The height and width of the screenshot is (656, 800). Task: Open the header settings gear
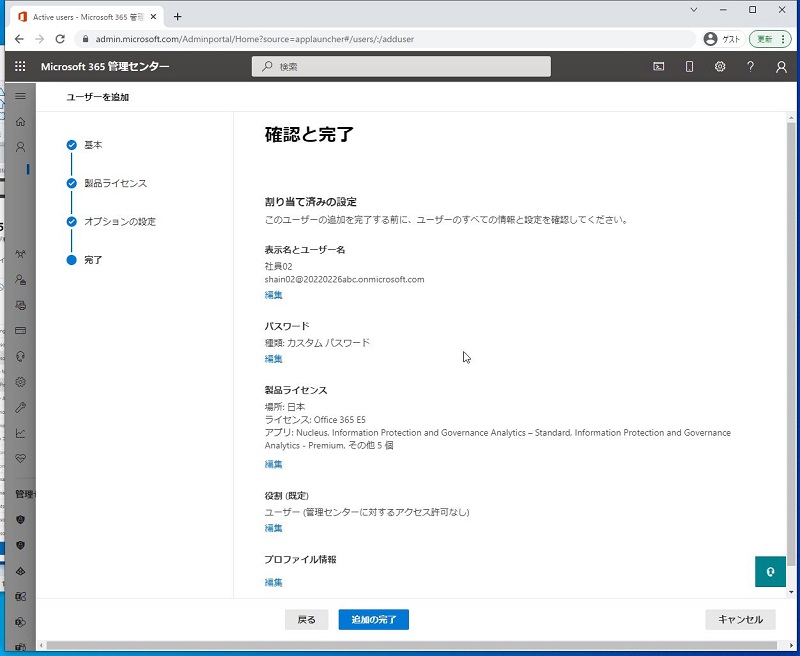720,66
